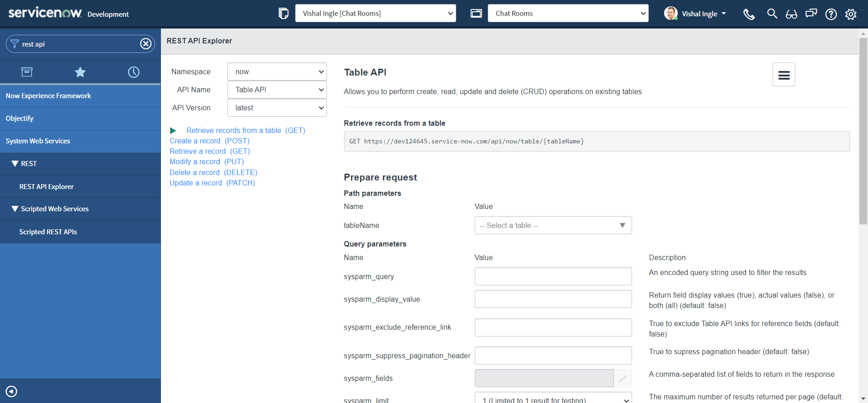Collapse the navigator with arrow icon
The image size is (868, 403).
tap(11, 391)
